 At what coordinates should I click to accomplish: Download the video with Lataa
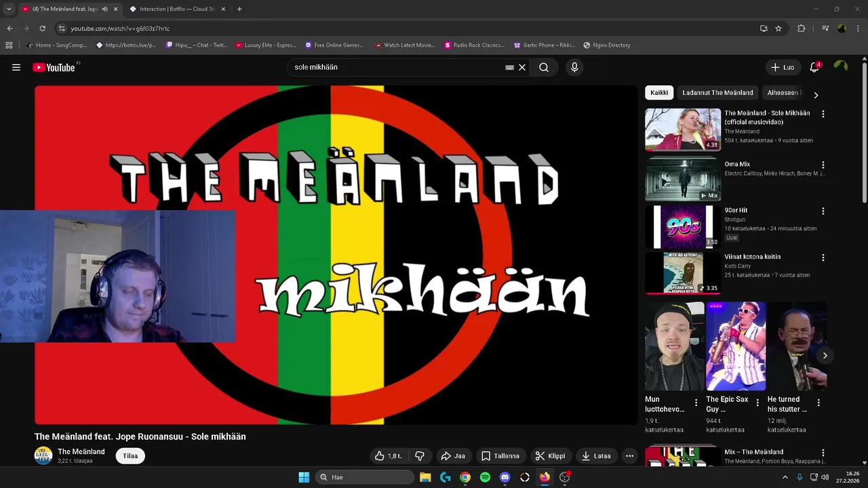click(x=596, y=456)
